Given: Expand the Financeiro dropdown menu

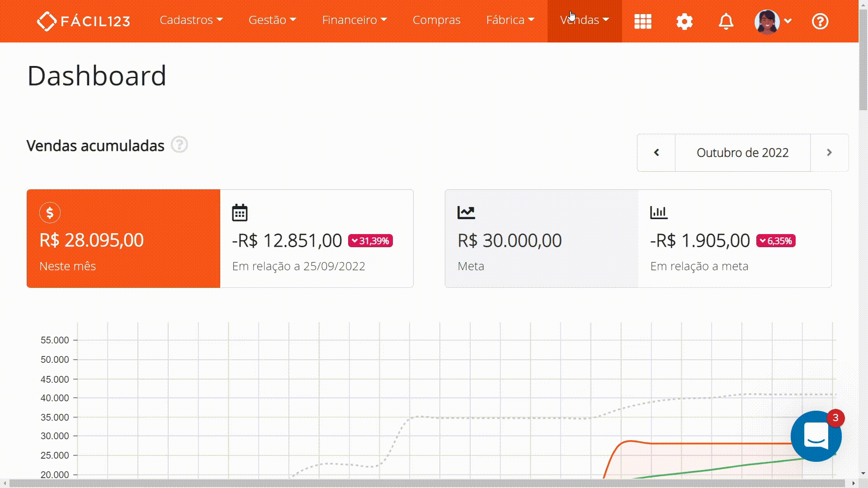Looking at the screenshot, I should (354, 20).
